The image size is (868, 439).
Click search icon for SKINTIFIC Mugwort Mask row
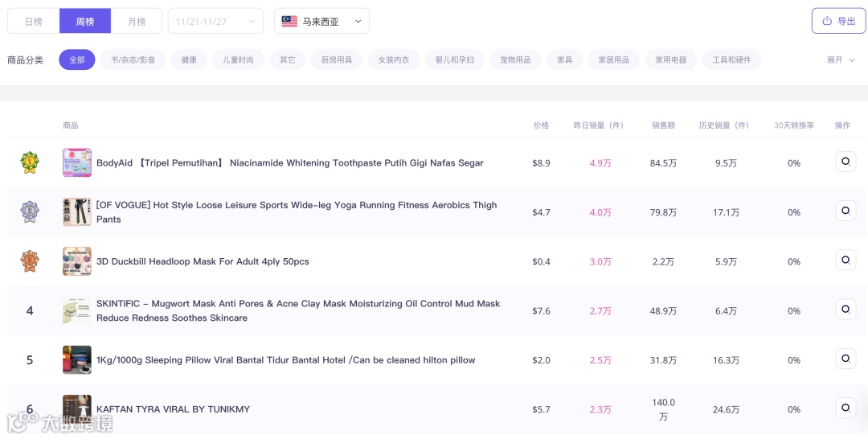845,310
